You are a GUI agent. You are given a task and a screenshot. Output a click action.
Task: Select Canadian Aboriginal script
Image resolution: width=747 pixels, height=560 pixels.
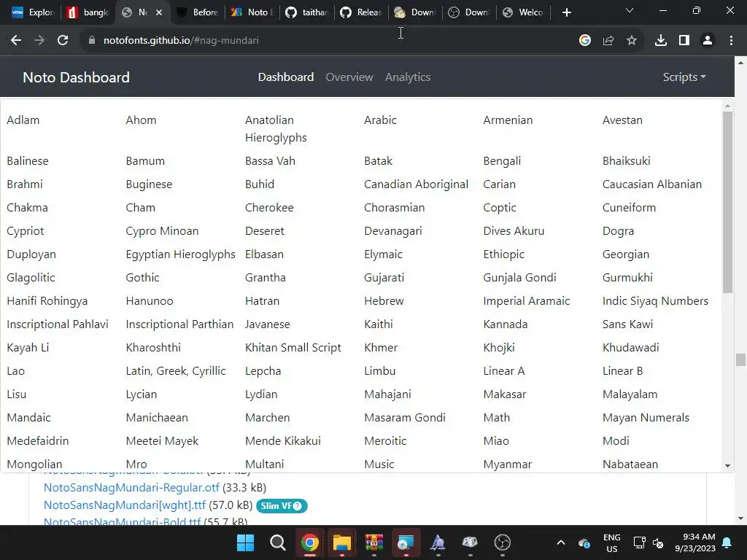click(x=416, y=184)
